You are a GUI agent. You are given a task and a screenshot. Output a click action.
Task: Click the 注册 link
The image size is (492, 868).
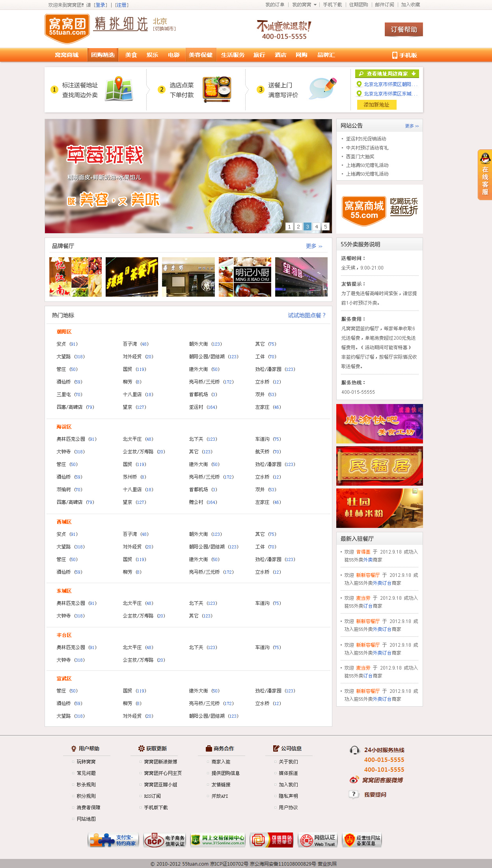tap(122, 5)
